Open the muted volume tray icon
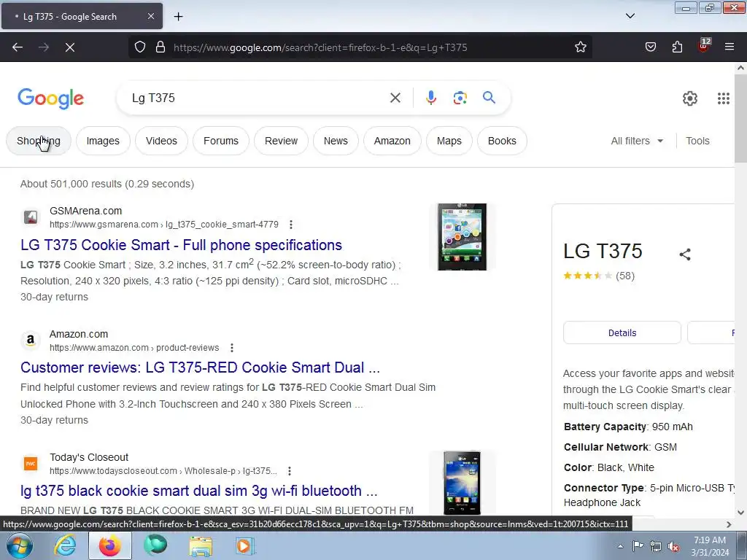The image size is (747, 560). tap(673, 547)
